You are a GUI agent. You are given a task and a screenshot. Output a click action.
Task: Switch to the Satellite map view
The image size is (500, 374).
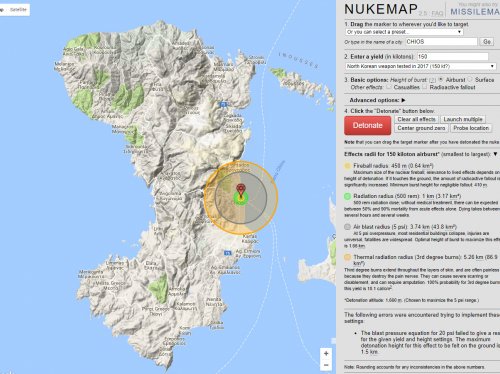(18, 10)
